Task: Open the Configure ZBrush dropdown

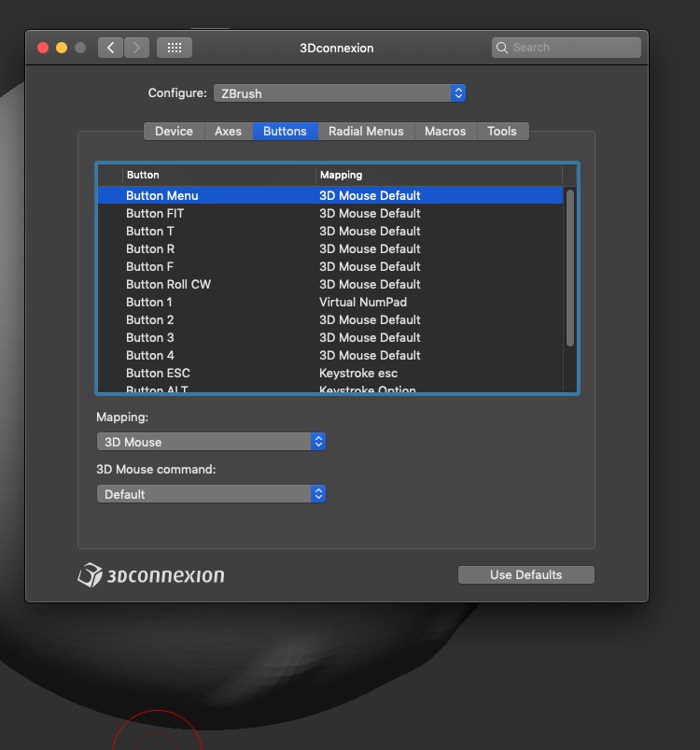Action: [340, 93]
